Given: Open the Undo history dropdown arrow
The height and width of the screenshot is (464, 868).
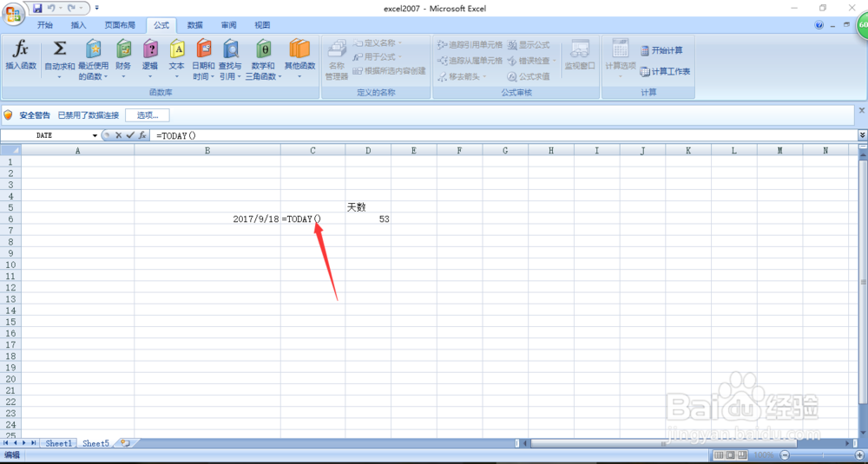Looking at the screenshot, I should [x=60, y=9].
